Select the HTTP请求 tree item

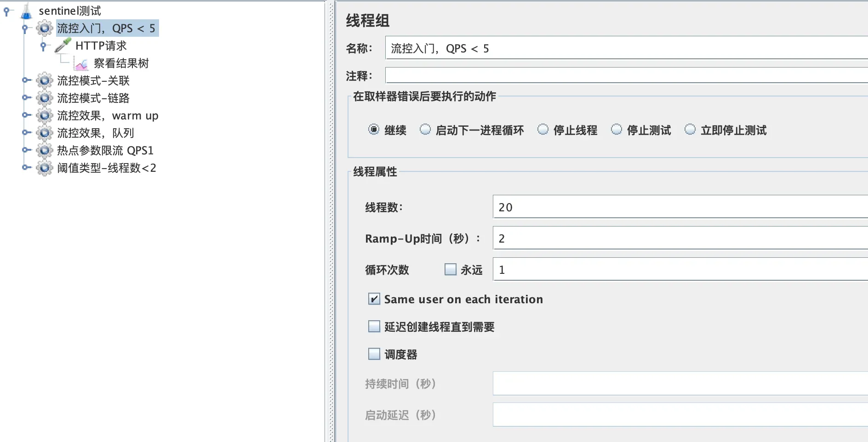(x=101, y=45)
